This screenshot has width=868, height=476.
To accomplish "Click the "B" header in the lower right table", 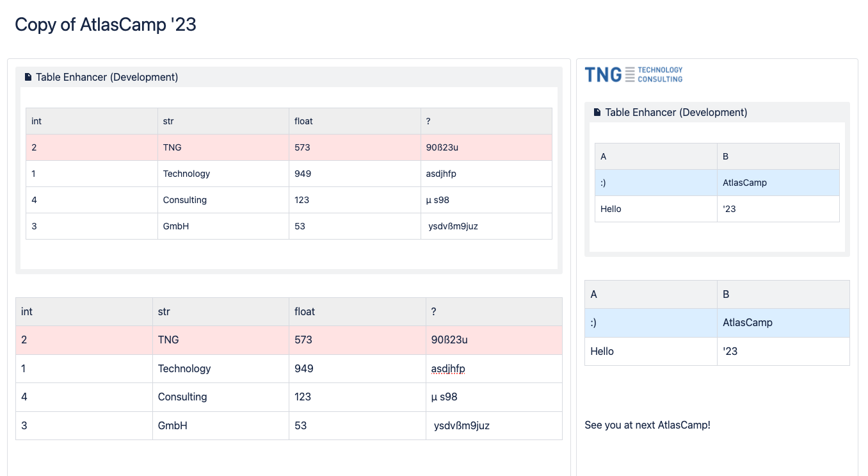I will (726, 295).
